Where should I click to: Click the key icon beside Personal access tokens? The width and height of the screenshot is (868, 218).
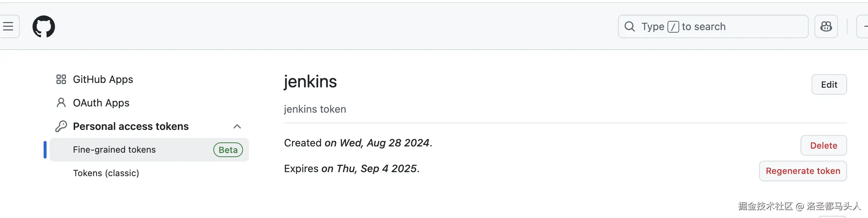(x=61, y=126)
